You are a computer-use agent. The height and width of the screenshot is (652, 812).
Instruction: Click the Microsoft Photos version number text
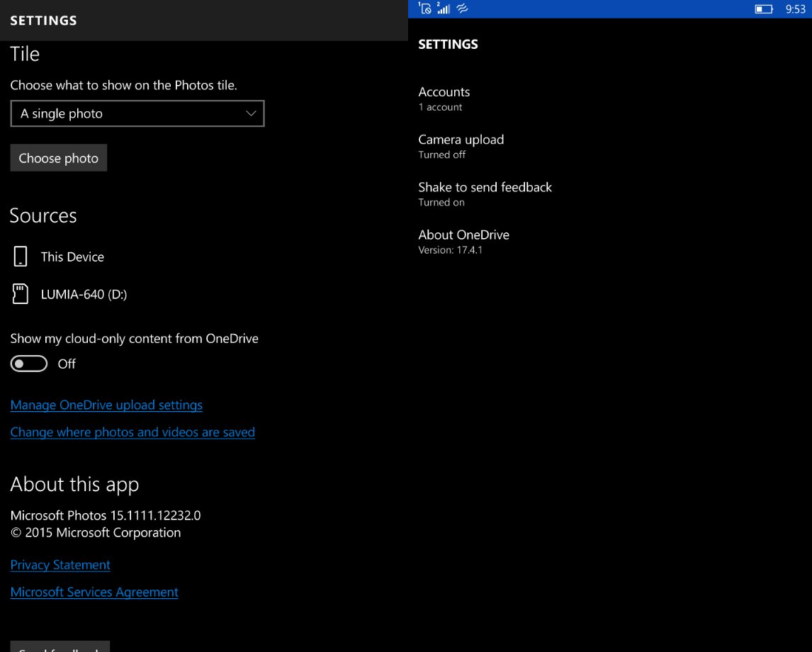pyautogui.click(x=106, y=515)
